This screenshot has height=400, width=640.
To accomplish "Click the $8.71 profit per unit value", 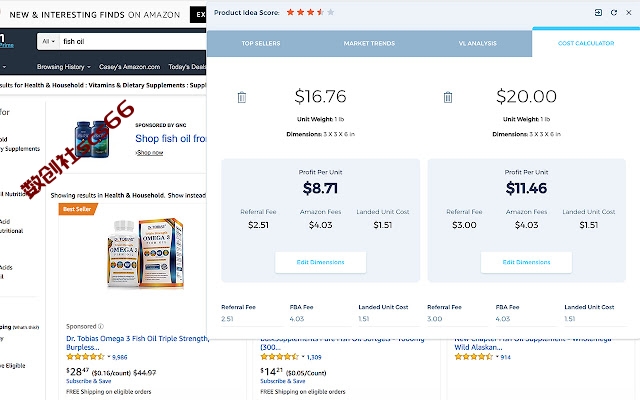I will click(320, 188).
